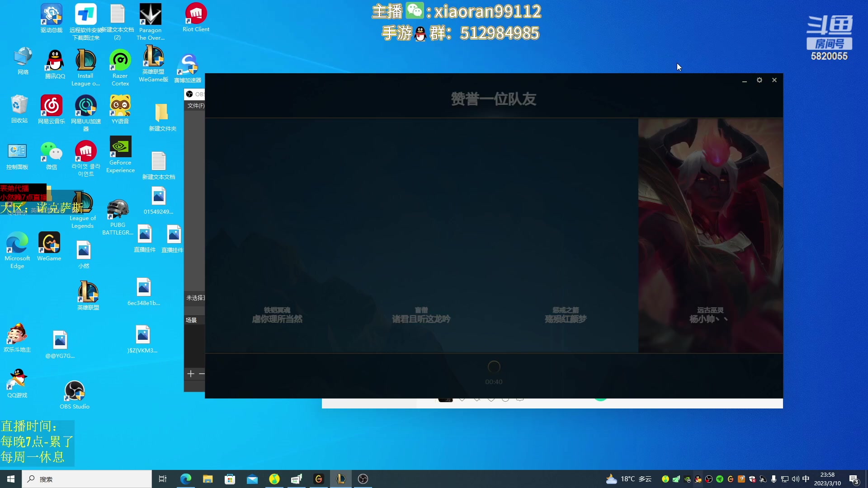Open the 新建文本文档 text file beside GeForce
Viewport: 868px width, 488px height.
[159, 165]
